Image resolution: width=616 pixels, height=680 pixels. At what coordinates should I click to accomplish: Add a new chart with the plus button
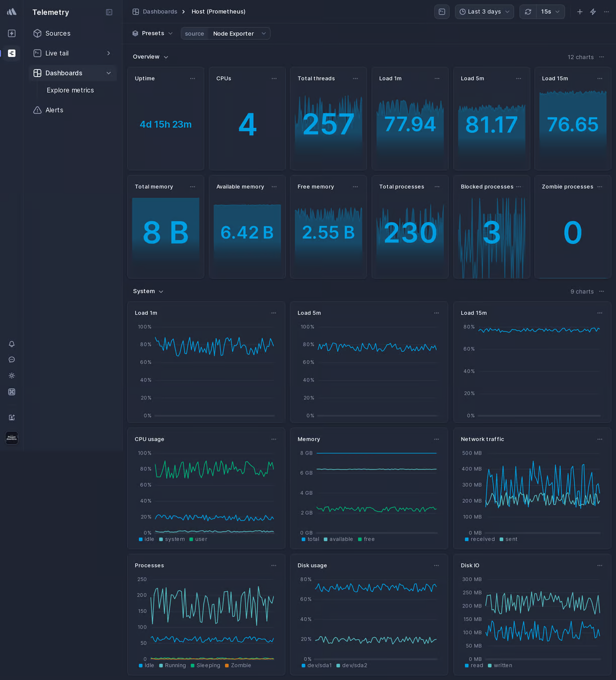[580, 12]
